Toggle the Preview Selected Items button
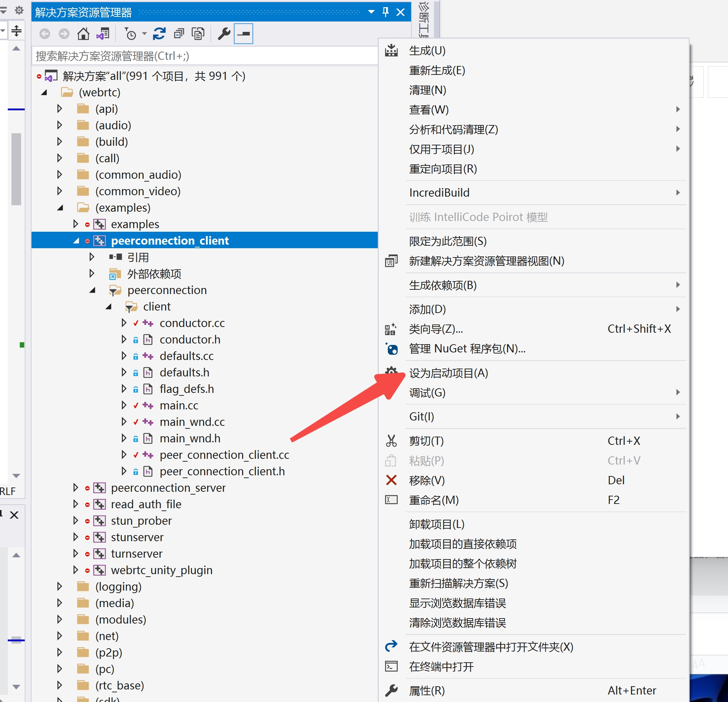Viewport: 728px width, 702px height. [243, 34]
